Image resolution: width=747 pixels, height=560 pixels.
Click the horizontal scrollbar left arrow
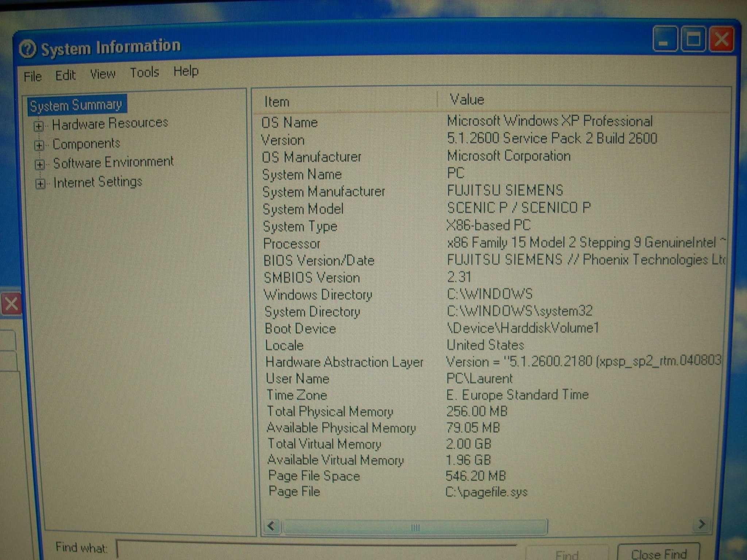pos(271,526)
